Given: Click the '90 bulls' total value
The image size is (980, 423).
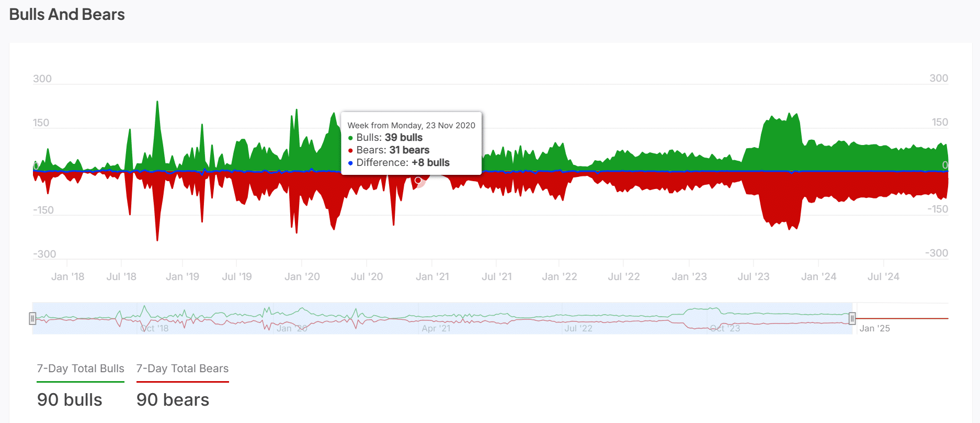Looking at the screenshot, I should pyautogui.click(x=70, y=400).
